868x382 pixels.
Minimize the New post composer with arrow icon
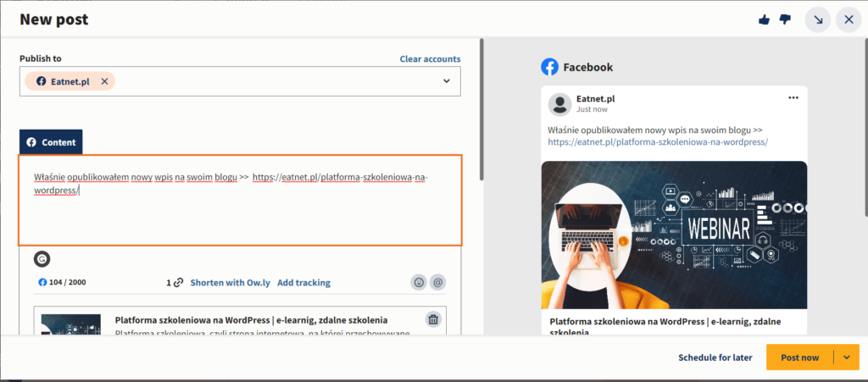tap(818, 19)
